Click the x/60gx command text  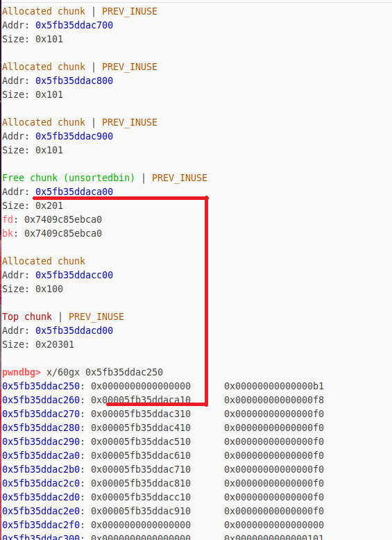[63, 372]
